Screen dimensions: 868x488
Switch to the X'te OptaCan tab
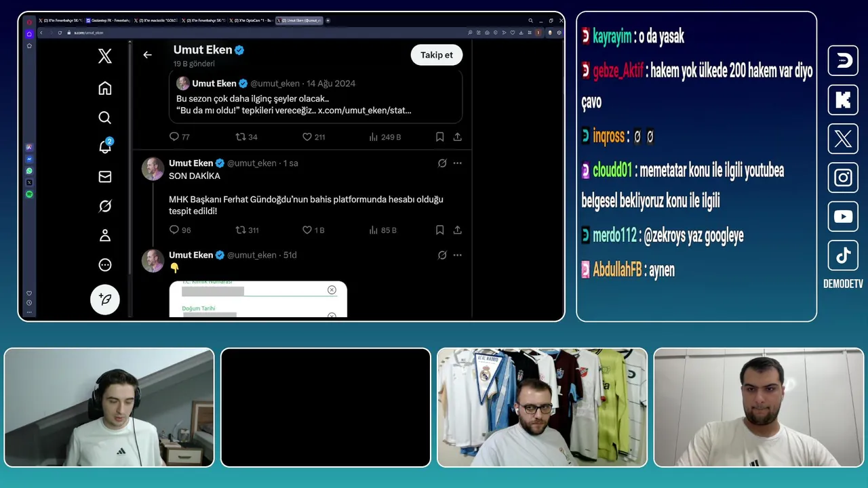click(x=252, y=20)
